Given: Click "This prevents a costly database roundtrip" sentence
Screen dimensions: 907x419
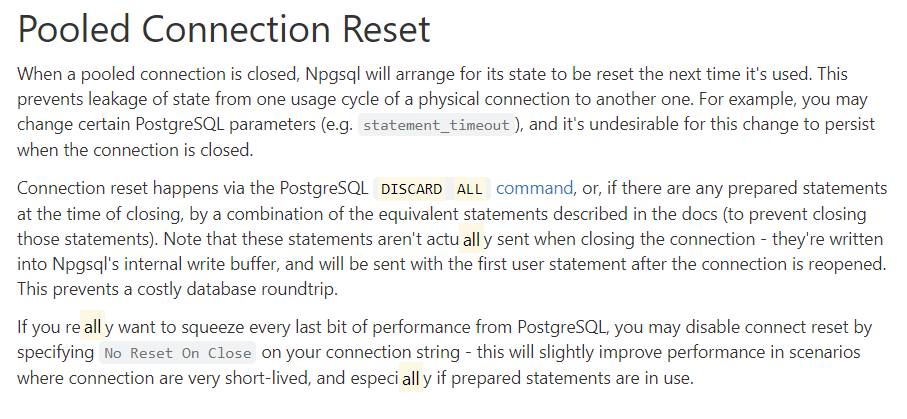Looking at the screenshot, I should pos(180,290).
